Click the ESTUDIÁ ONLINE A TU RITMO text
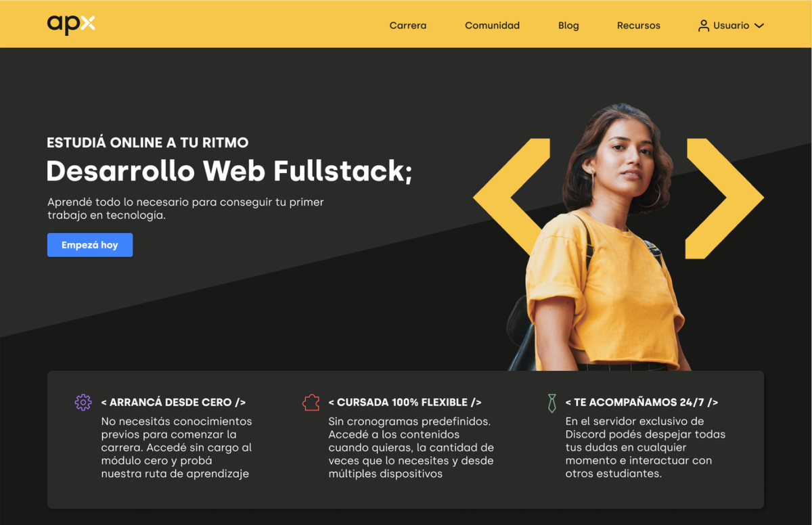This screenshot has height=525, width=812. click(x=148, y=143)
